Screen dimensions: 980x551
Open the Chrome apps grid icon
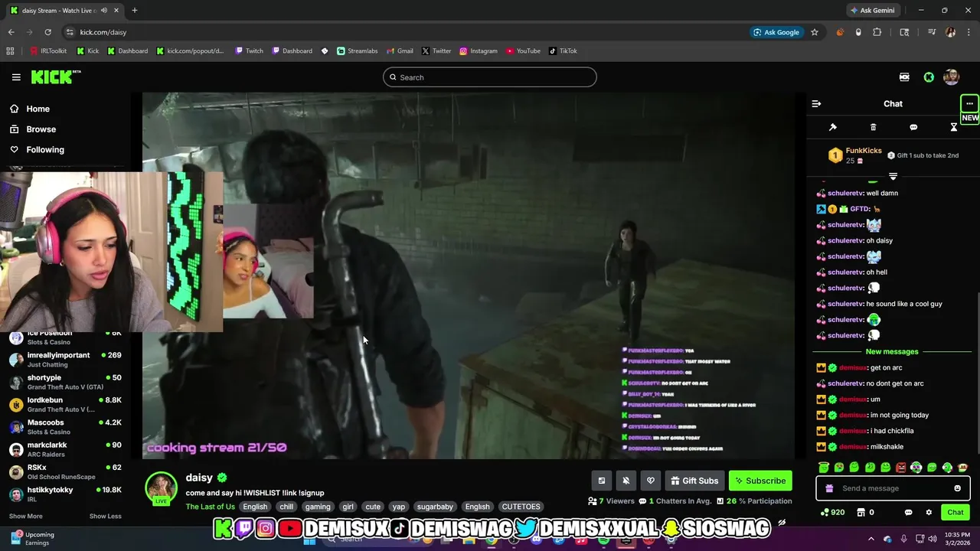(10, 51)
